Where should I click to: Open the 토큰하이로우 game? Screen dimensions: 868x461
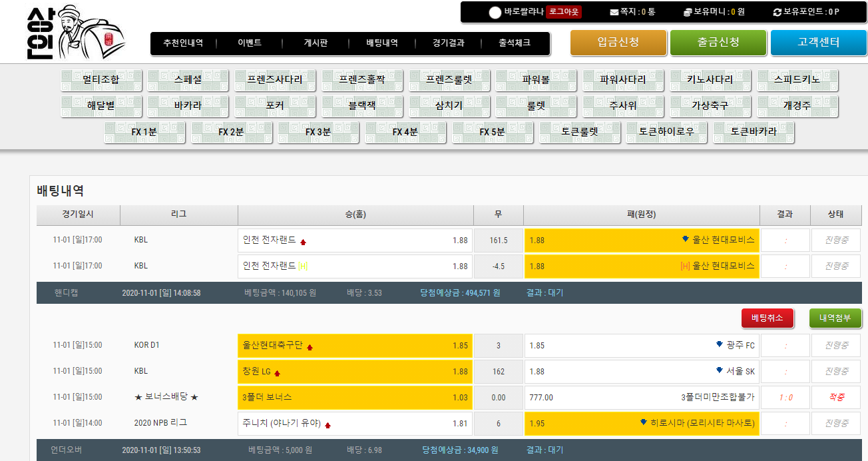pyautogui.click(x=666, y=132)
